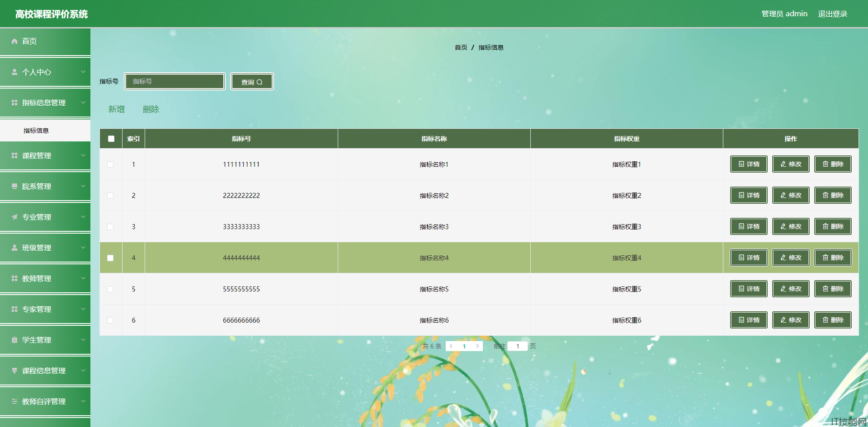Click the document icon in row 5 详情
The width and height of the screenshot is (868, 427).
click(741, 289)
